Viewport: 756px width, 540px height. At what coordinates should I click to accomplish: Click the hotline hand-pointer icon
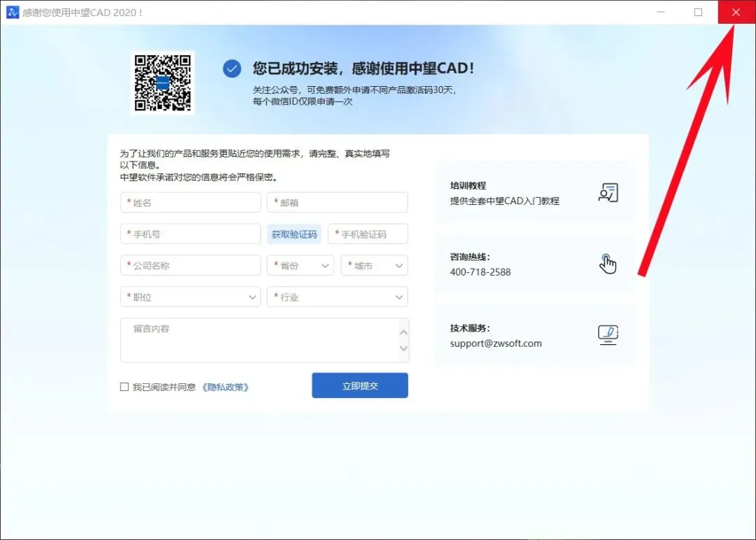pyautogui.click(x=608, y=264)
